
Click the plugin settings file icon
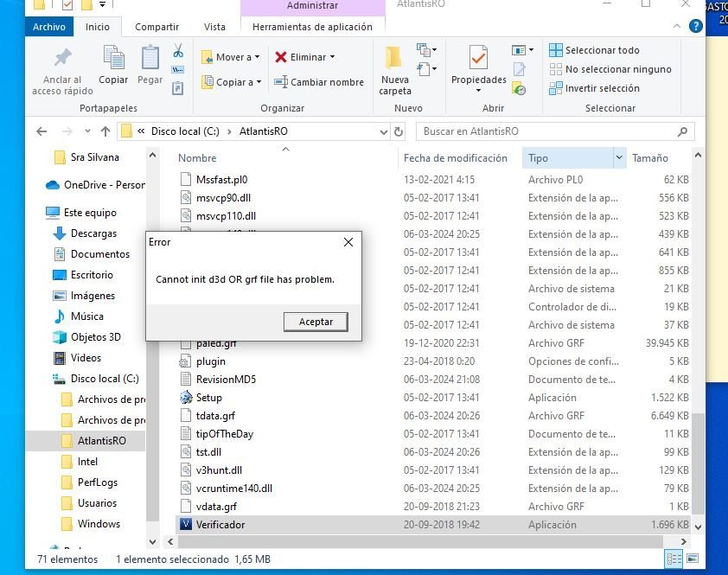click(186, 361)
